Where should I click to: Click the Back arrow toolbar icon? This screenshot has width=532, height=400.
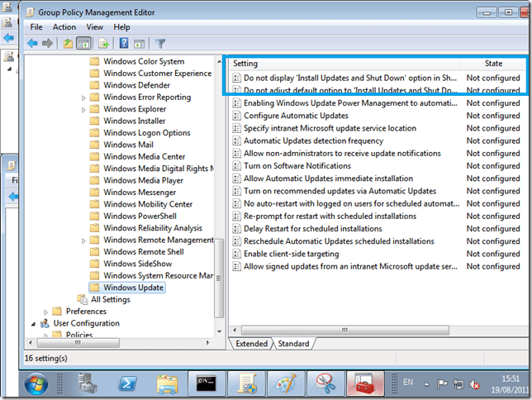coord(32,44)
